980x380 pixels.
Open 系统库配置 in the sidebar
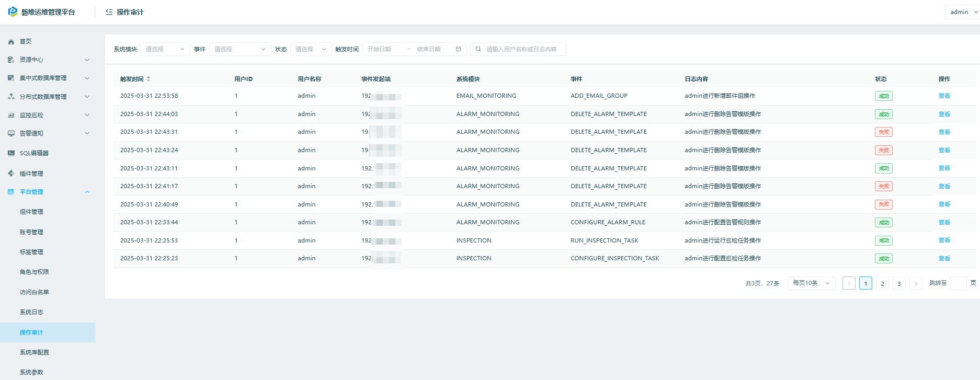35,352
